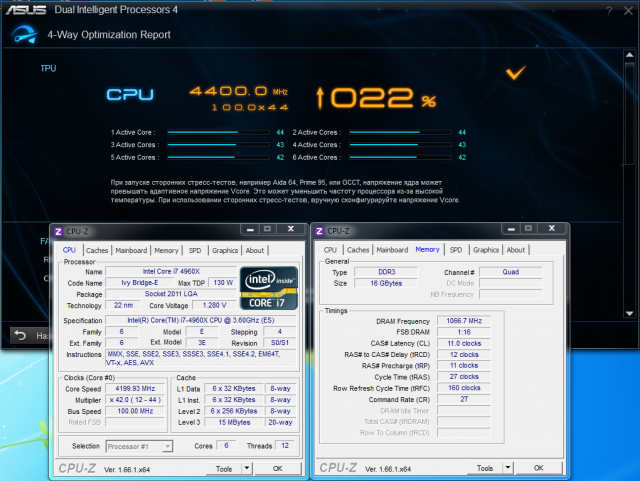Viewport: 640px width, 481px height.
Task: Click the DRAM Frequency value '1066.7 MHz'
Action: [x=464, y=321]
